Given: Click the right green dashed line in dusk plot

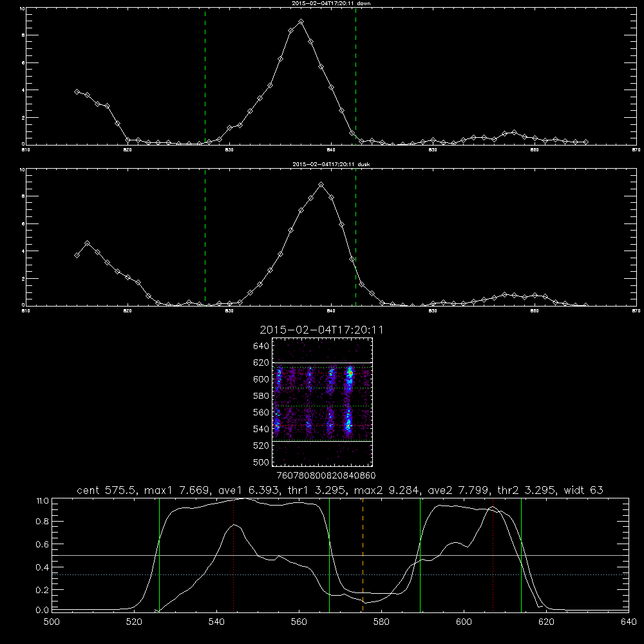Looking at the screenshot, I should click(355, 238).
